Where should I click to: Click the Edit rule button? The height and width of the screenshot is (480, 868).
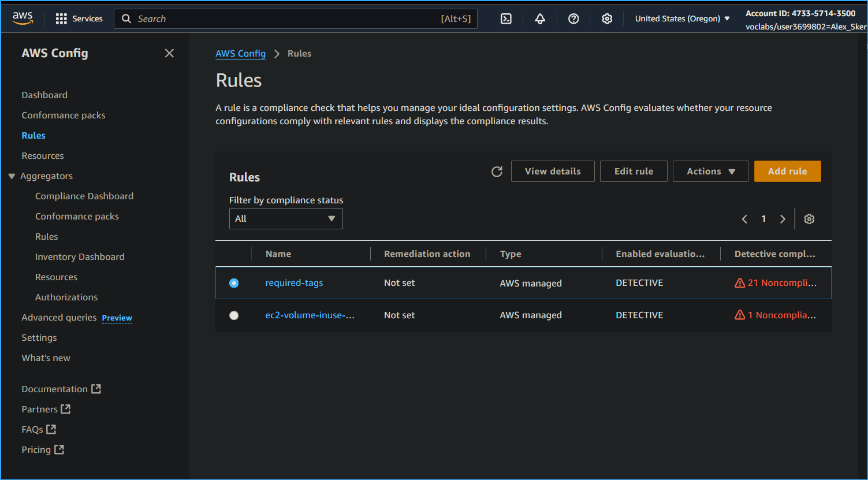tap(634, 171)
